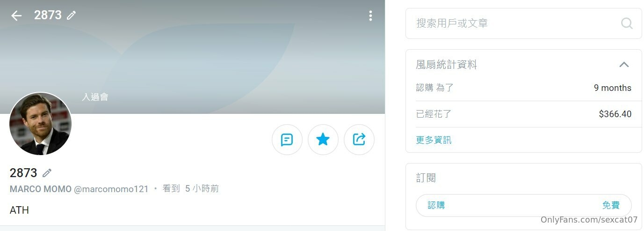The image size is (644, 231).
Task: Click the pencil icon beside lower 2873 name
Action: 47,173
